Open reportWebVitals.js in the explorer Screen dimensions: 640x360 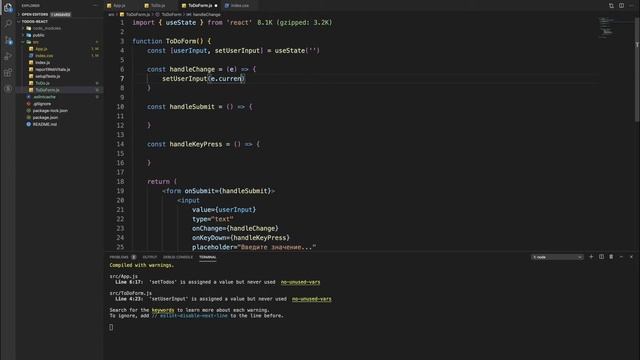pyautogui.click(x=52, y=69)
